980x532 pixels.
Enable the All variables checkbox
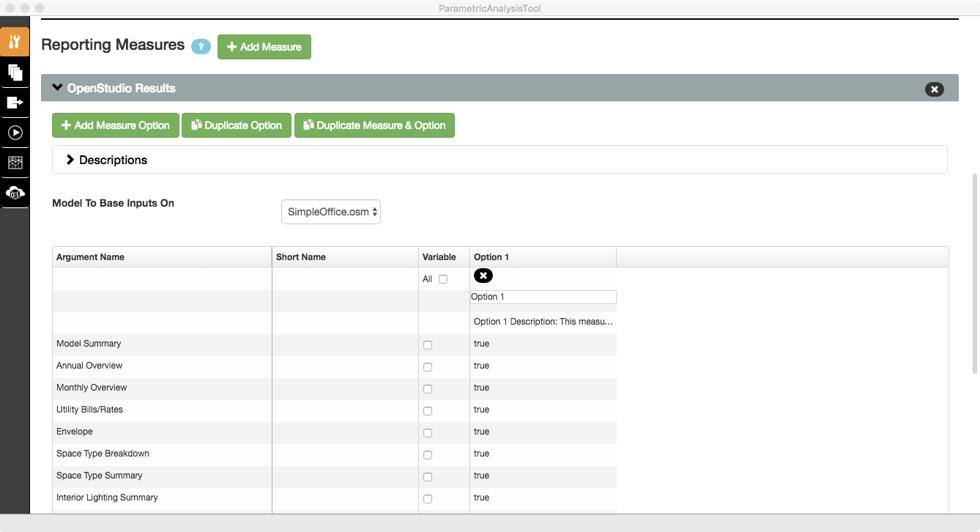click(442, 279)
